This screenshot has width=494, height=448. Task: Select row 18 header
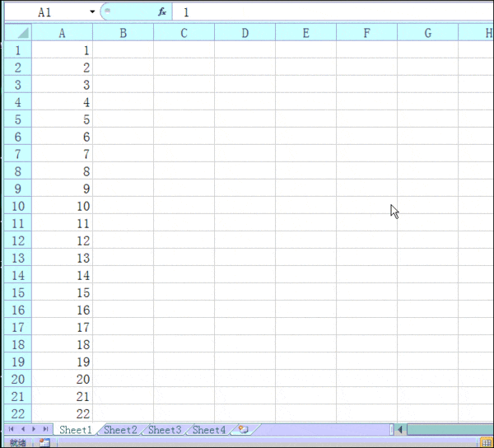click(x=18, y=344)
